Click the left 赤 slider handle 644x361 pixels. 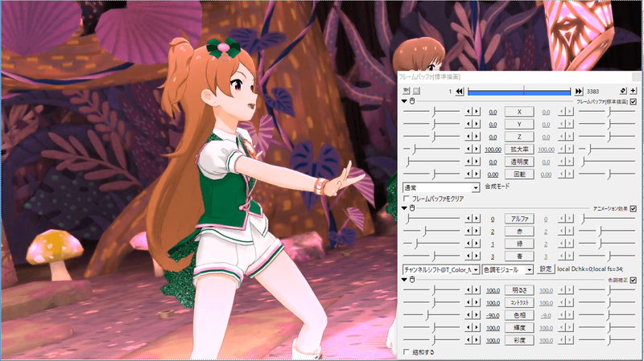(425, 232)
